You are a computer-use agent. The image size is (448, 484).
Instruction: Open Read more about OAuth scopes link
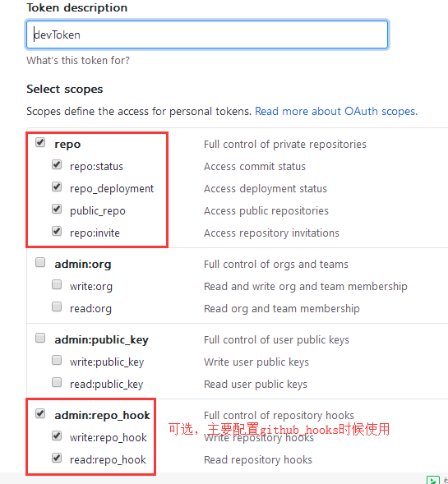(x=336, y=111)
